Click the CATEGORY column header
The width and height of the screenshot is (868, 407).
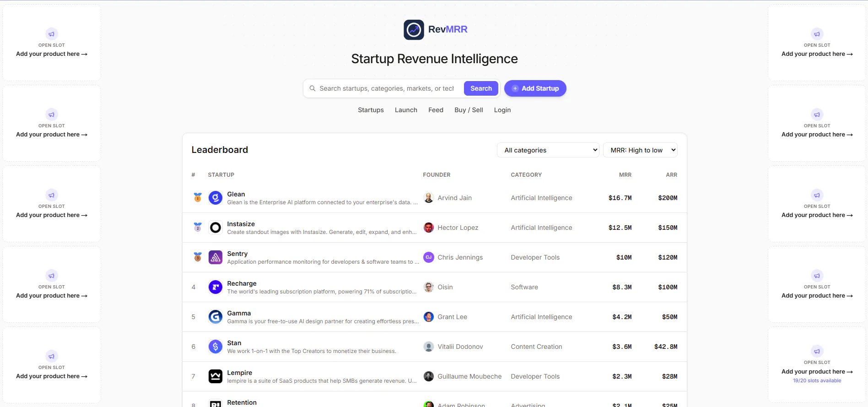526,175
